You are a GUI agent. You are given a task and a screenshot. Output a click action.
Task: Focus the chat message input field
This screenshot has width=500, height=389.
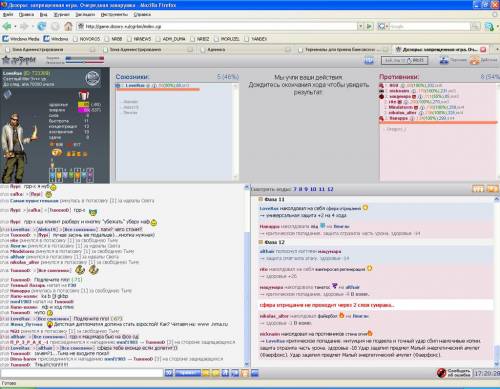tap(82, 373)
